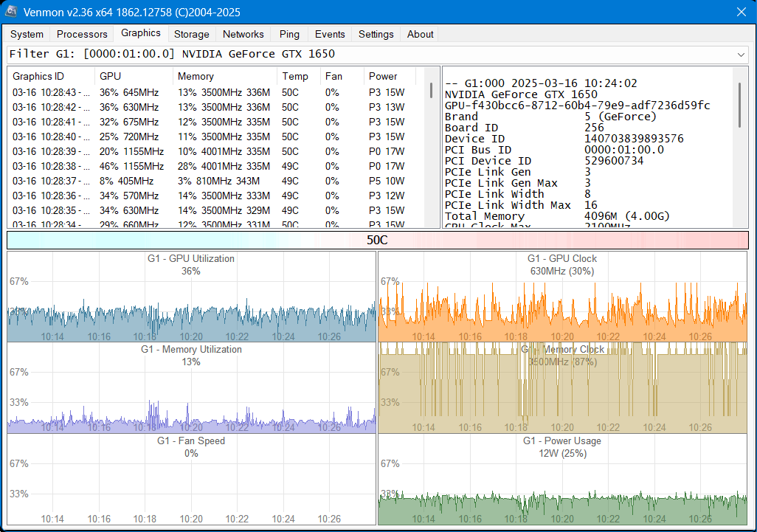Expand the Filter G1 GPU dropdown arrow
The width and height of the screenshot is (757, 532).
[741, 55]
